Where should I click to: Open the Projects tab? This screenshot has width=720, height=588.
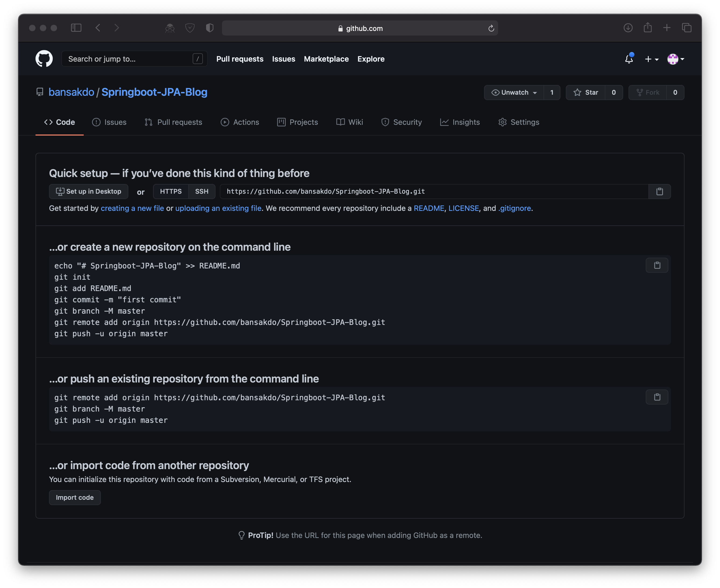[x=297, y=122]
